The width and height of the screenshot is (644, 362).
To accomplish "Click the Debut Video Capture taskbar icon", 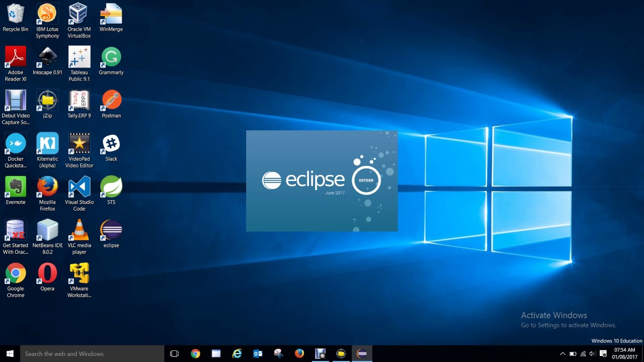I will tap(320, 353).
